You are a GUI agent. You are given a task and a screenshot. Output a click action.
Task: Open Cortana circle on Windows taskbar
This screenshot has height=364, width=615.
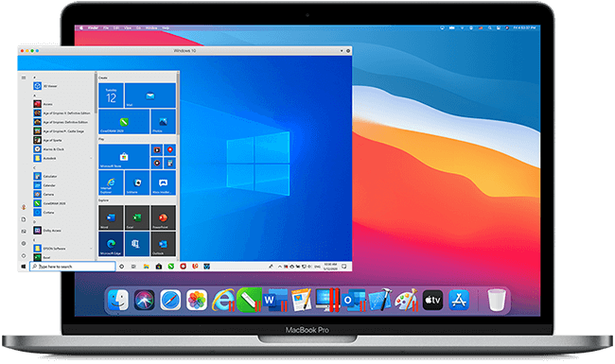(122, 267)
